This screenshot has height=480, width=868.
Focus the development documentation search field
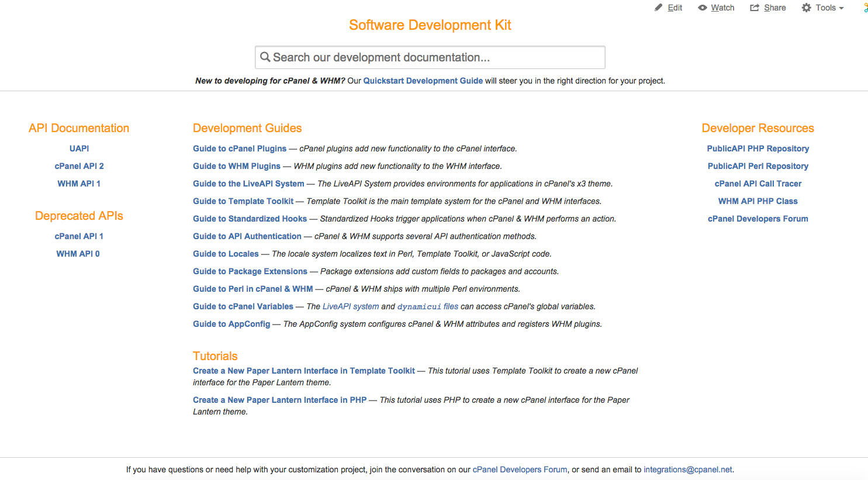click(430, 57)
